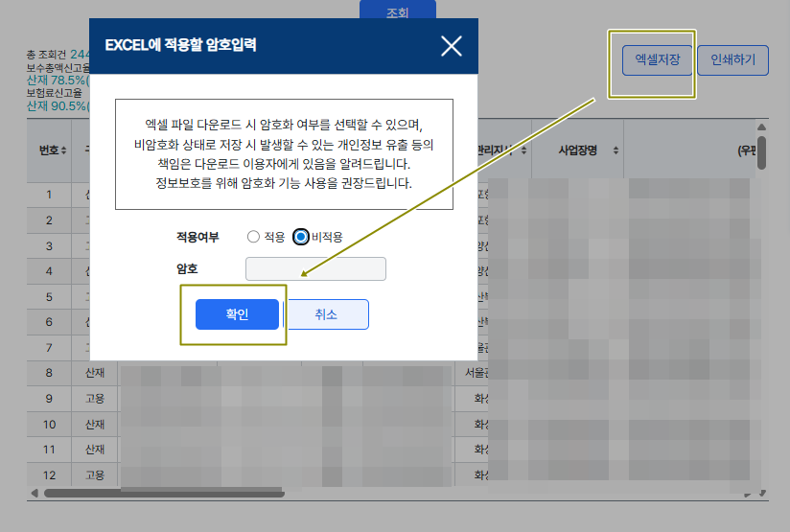Viewport: 790px width, 532px height.
Task: Click the vertical scrollbar thumb of table
Action: coord(762,152)
